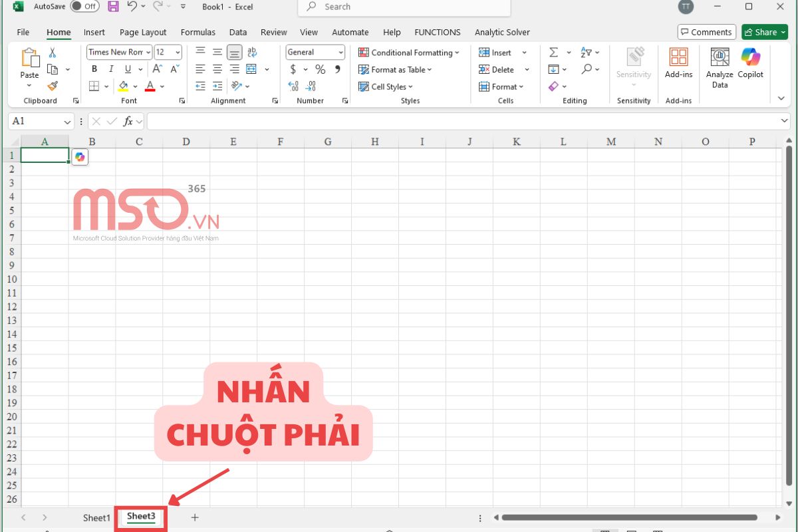Click the Search box in title bar
This screenshot has width=798, height=532.
(404, 7)
